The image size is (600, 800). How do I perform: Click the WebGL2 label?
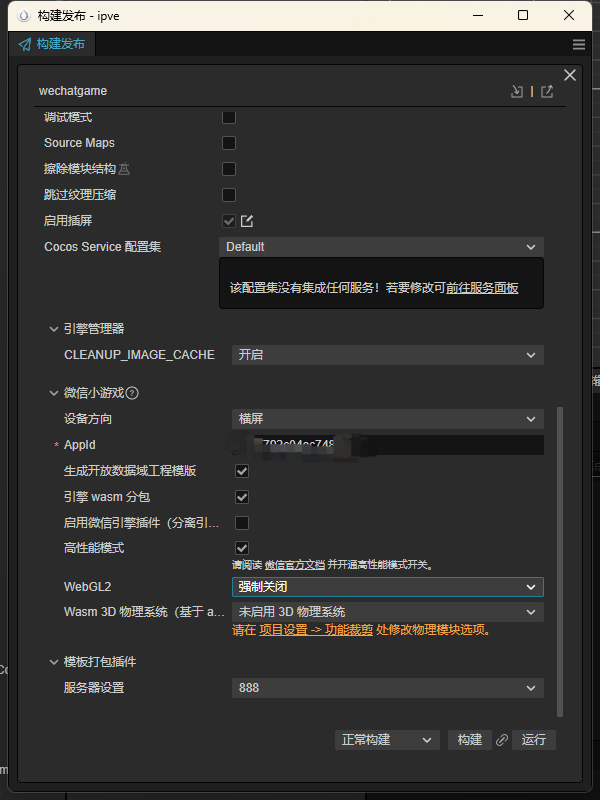click(x=87, y=587)
